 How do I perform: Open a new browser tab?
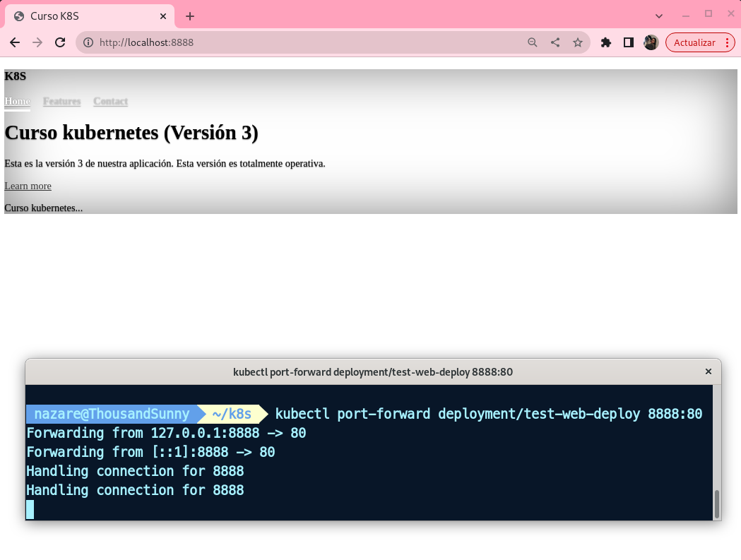click(x=189, y=16)
